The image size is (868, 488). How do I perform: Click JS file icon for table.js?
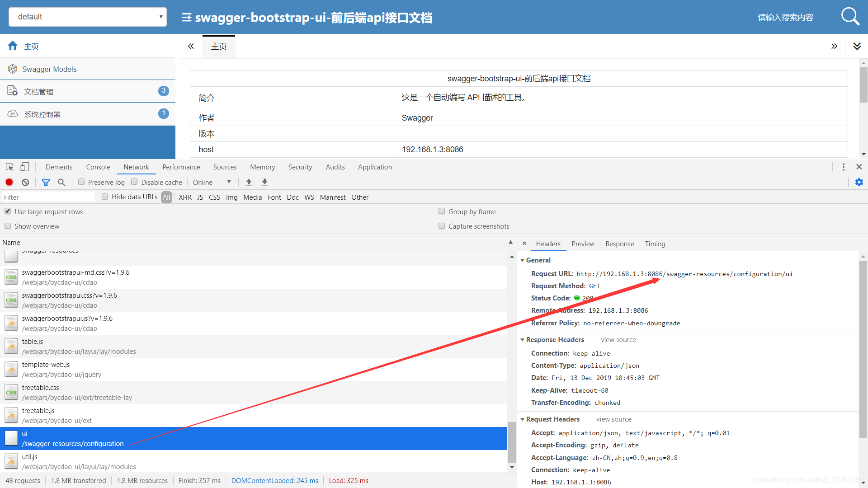(x=11, y=346)
